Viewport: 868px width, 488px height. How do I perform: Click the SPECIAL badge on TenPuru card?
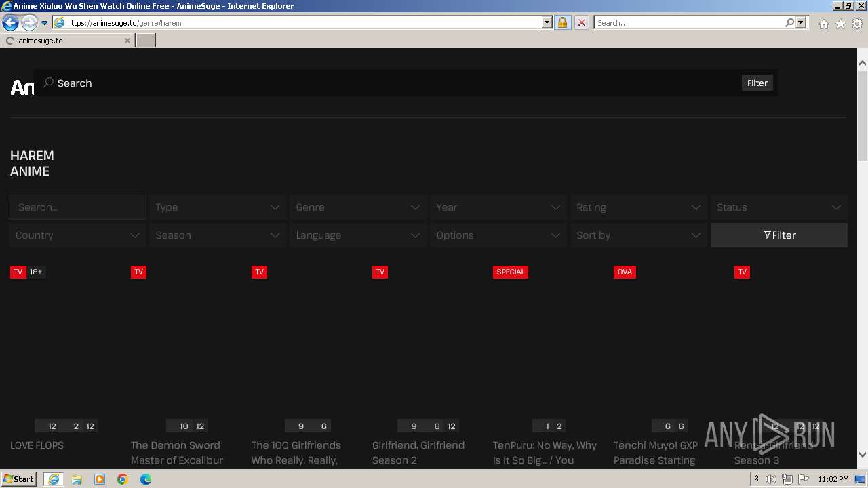tap(511, 272)
